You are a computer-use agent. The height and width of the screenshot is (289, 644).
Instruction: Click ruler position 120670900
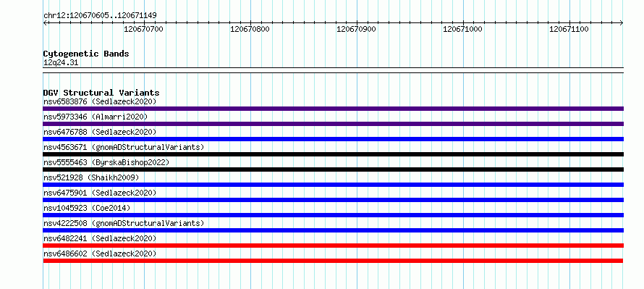356,29
